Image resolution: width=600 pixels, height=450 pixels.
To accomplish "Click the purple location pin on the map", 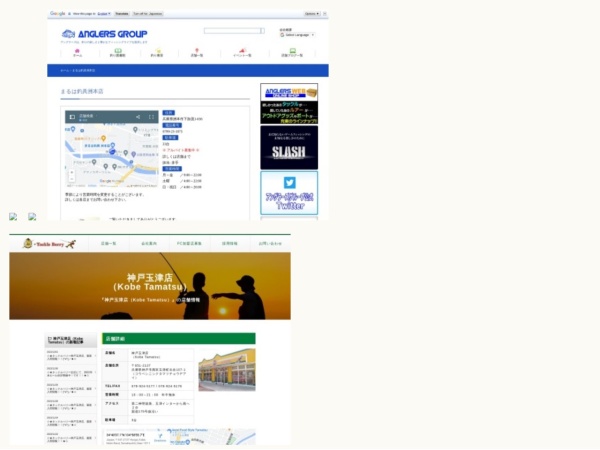I will pyautogui.click(x=133, y=154).
